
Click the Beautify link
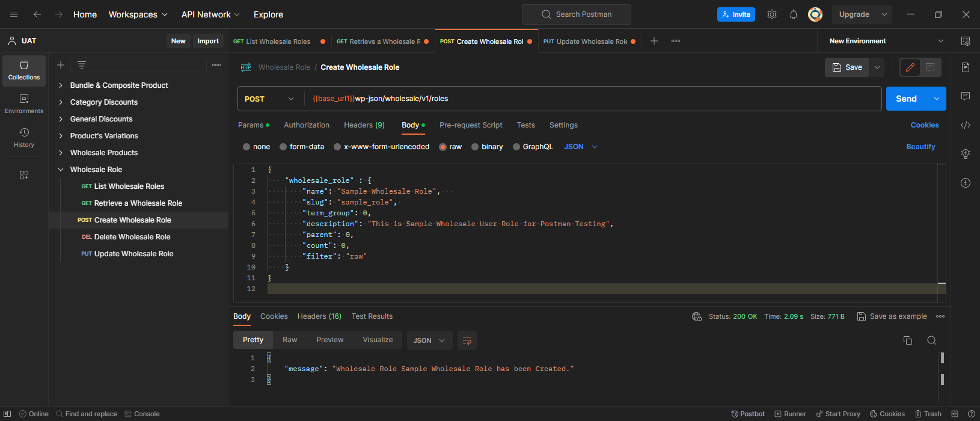[920, 147]
